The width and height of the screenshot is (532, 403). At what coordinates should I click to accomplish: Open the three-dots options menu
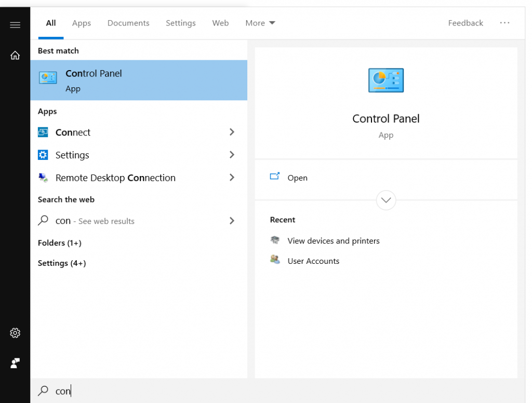click(x=504, y=23)
